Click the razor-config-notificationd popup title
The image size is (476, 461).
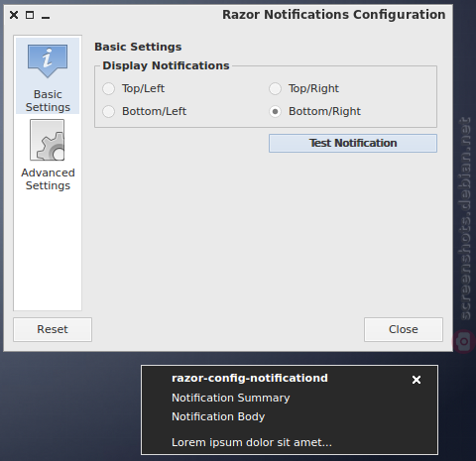[250, 378]
